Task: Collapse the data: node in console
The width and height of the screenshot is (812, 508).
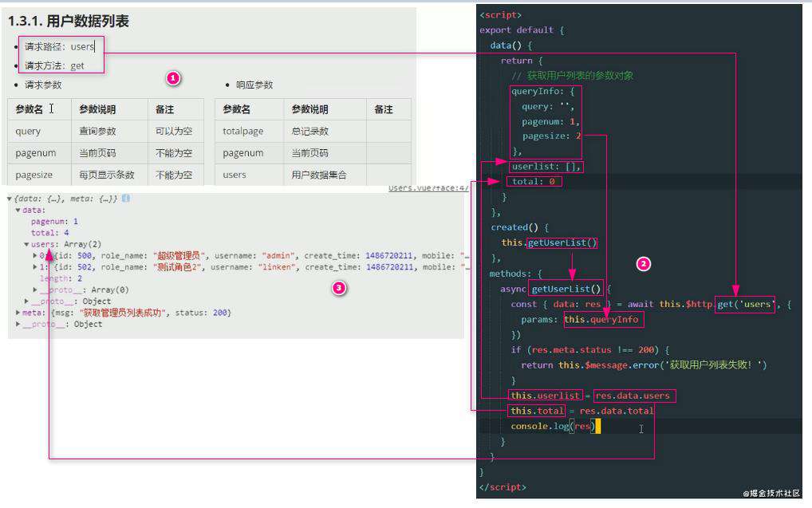Action: [x=18, y=211]
